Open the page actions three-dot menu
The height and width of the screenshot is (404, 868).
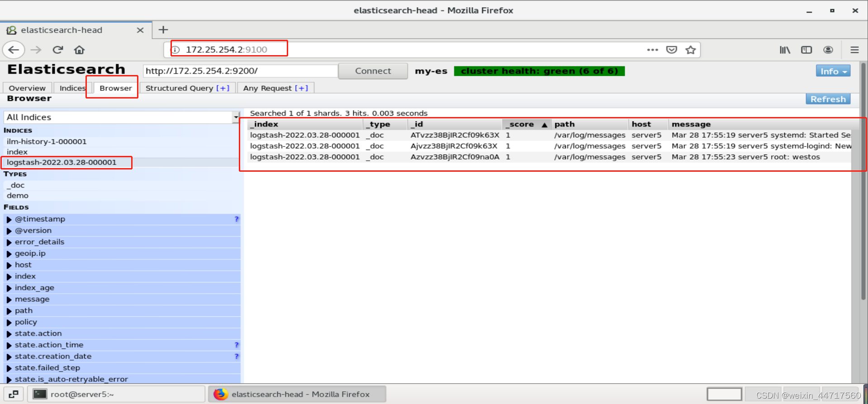652,50
